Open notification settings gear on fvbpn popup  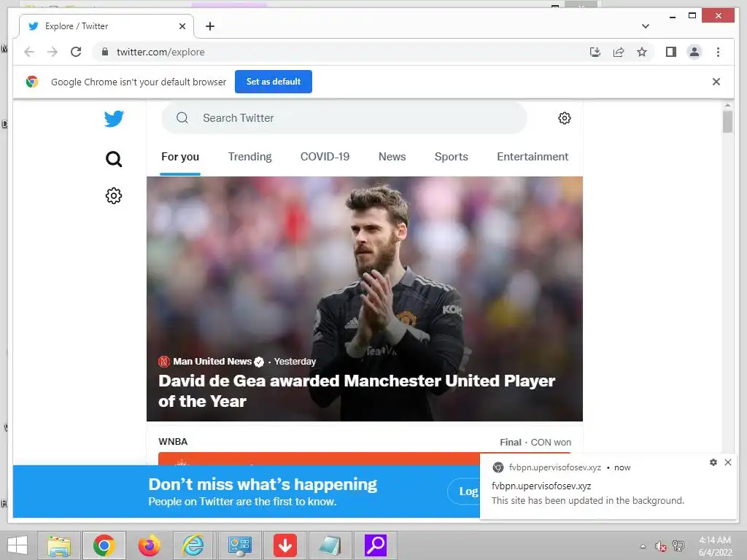tap(713, 462)
